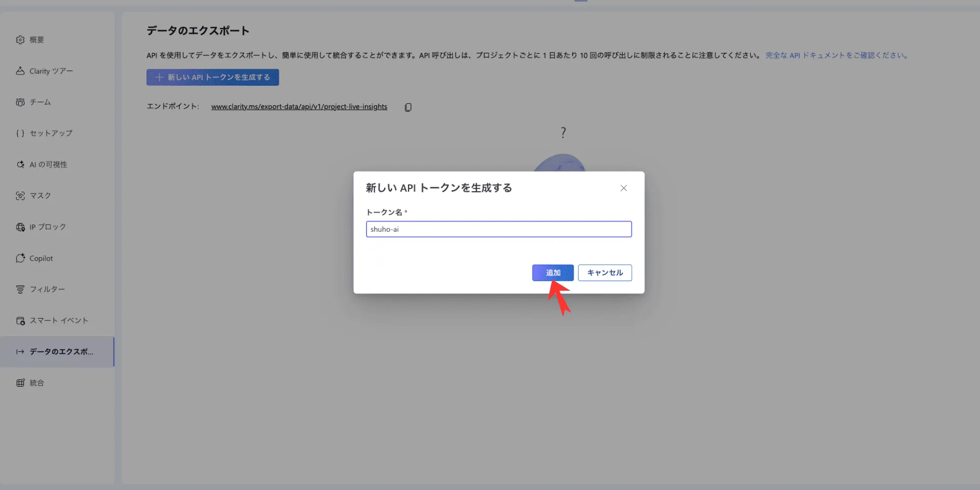Image resolution: width=980 pixels, height=490 pixels.
Task: Click the エンドポイント: label
Action: 172,106
